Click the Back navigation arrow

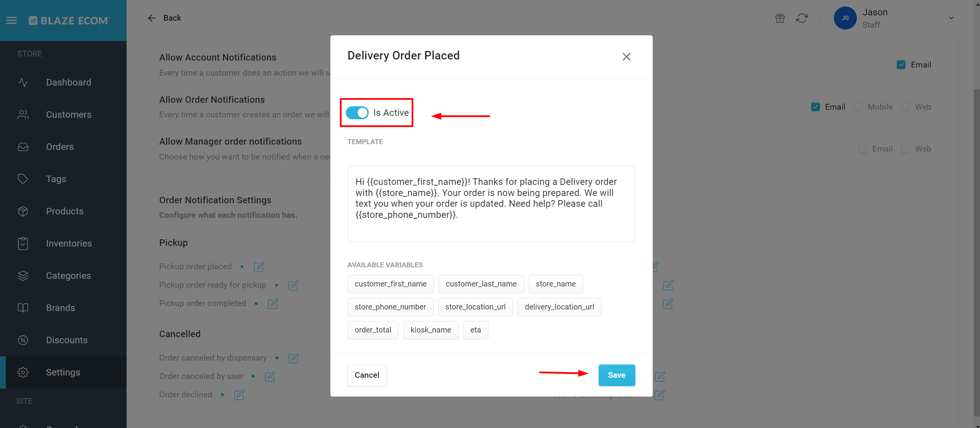(x=152, y=18)
